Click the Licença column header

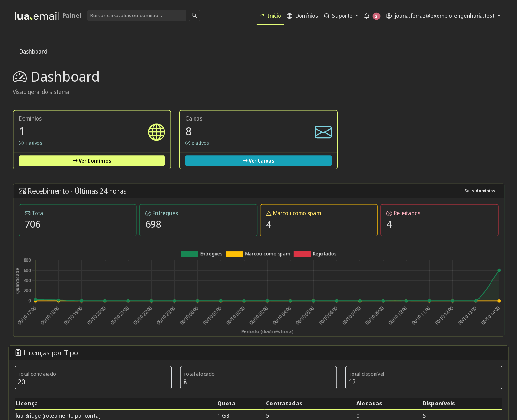27,404
